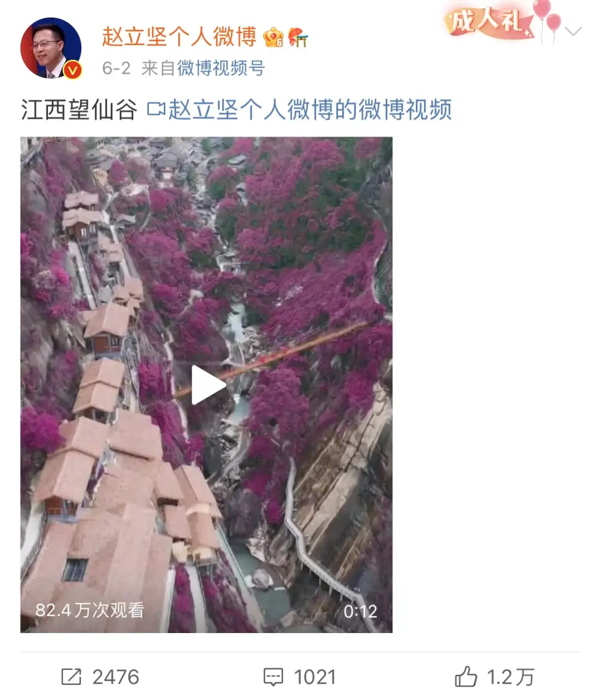This screenshot has width=602, height=700.
Task: Like the post with thumbs-up icon
Action: point(466,677)
